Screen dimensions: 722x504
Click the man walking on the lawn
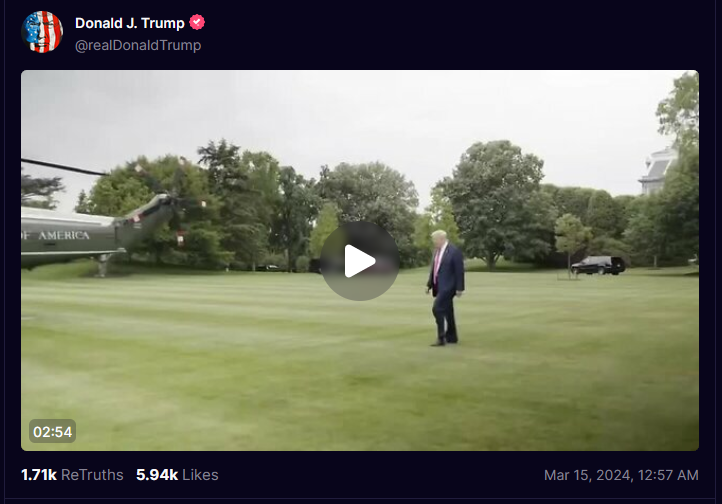tap(445, 288)
